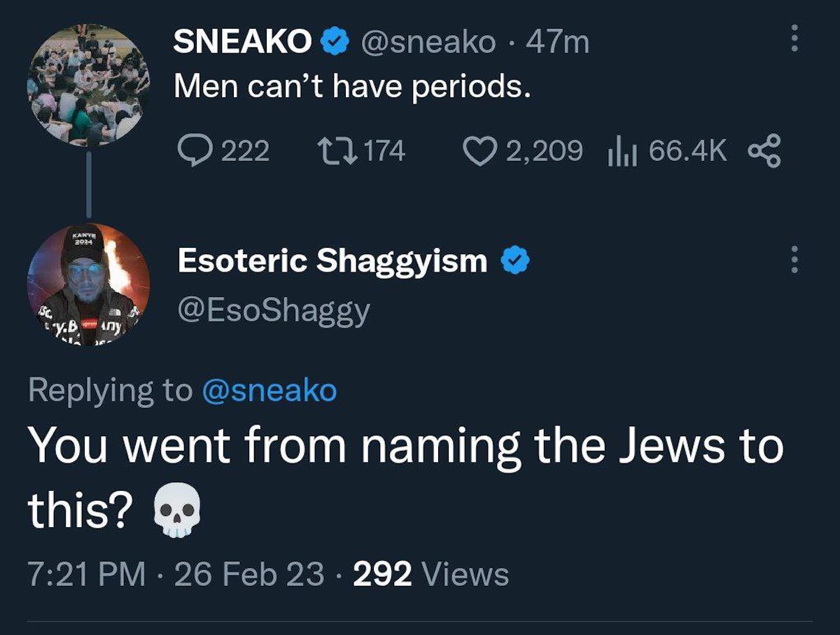Click Esoteric Shaggyism's blue verified badge
The height and width of the screenshot is (635, 840).
515,261
